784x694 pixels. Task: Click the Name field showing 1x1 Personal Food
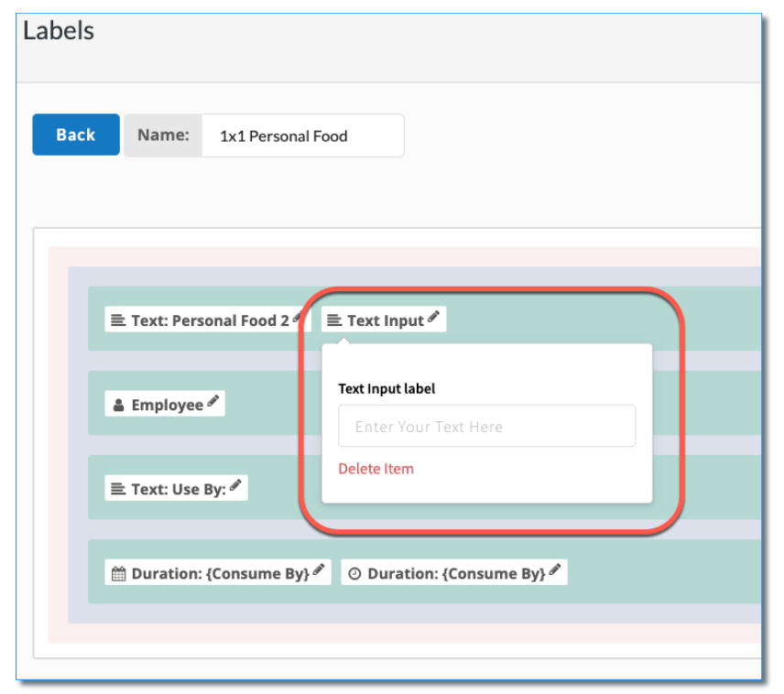(x=302, y=136)
